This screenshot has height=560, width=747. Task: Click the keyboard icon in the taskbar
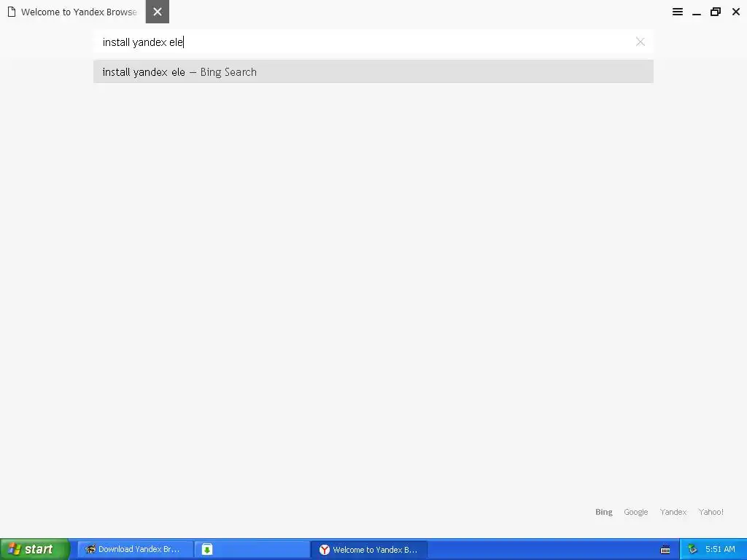click(x=665, y=550)
